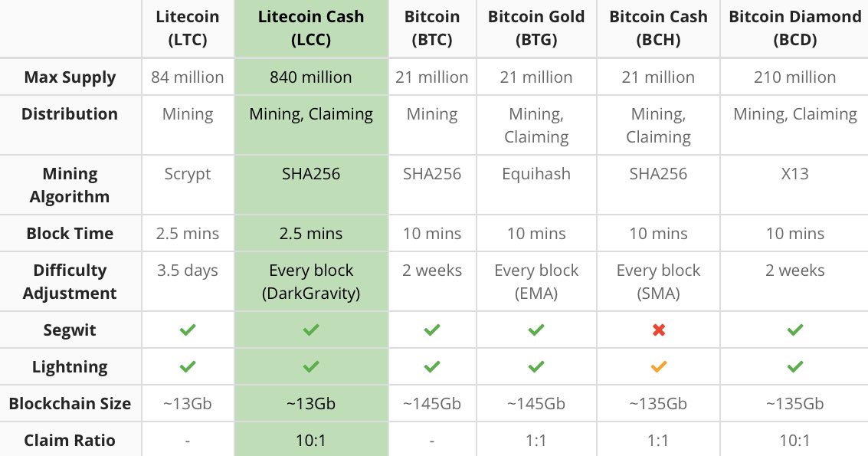
Task: Click the Bitcoin Diamond Segwit checkmark
Action: tap(795, 330)
